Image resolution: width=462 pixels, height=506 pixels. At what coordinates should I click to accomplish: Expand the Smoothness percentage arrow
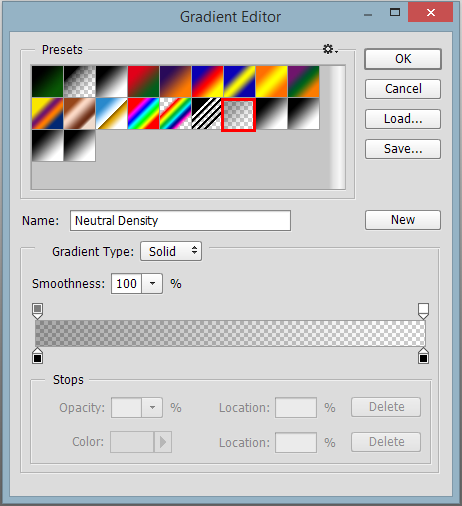[x=152, y=284]
